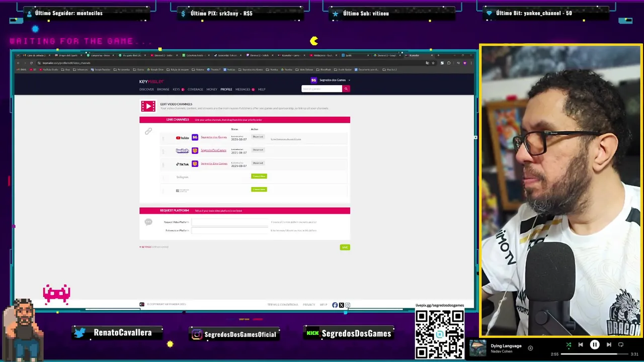Click the YouTube row drag handle
This screenshot has height=362, width=644.
[163, 138]
